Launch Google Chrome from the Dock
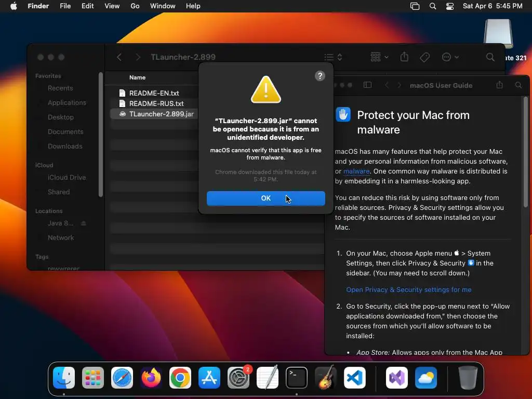 click(180, 378)
